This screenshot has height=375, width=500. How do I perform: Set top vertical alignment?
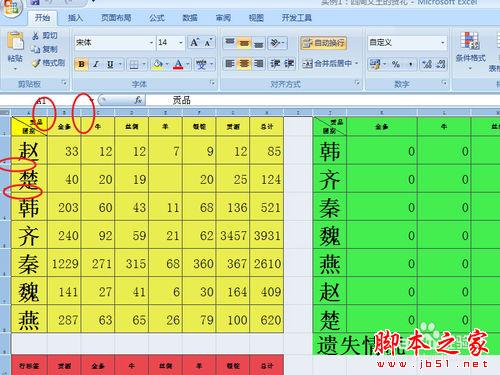pyautogui.click(x=230, y=43)
